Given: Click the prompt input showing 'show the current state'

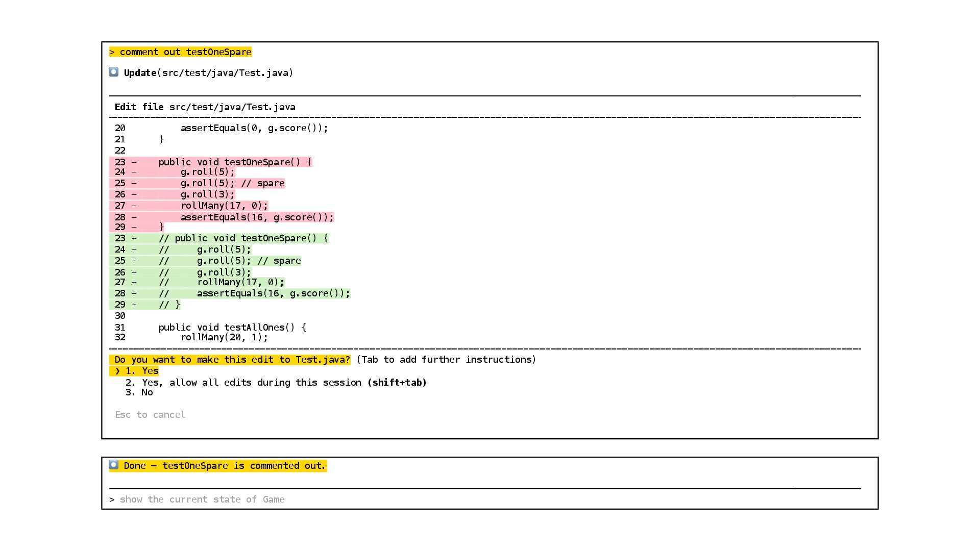Looking at the screenshot, I should pos(202,499).
